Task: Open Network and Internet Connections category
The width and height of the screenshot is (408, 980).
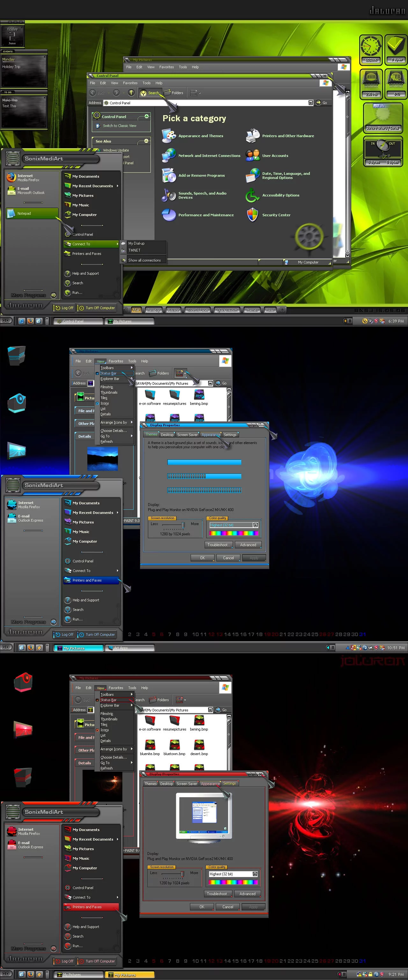Action: 209,156
